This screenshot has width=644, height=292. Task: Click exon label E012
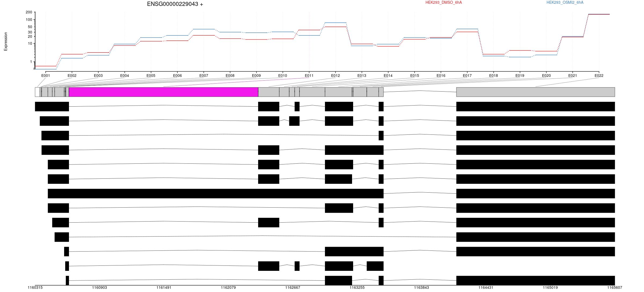(x=335, y=76)
